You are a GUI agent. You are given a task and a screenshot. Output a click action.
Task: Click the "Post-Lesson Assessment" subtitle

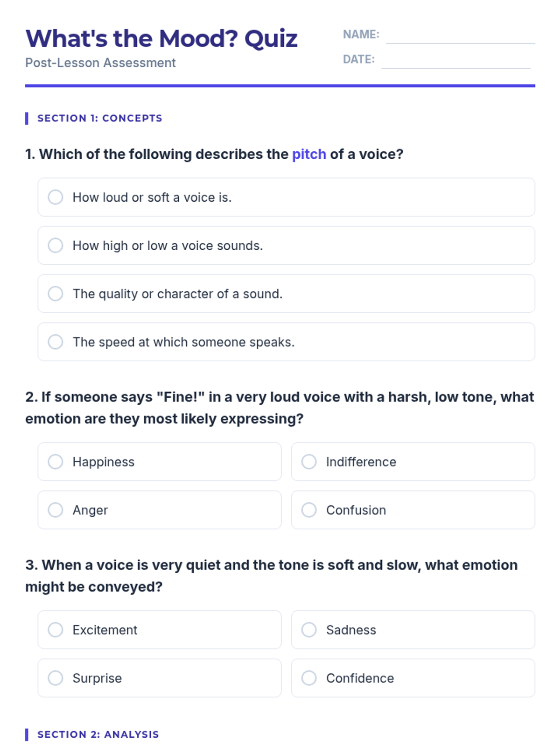click(100, 63)
